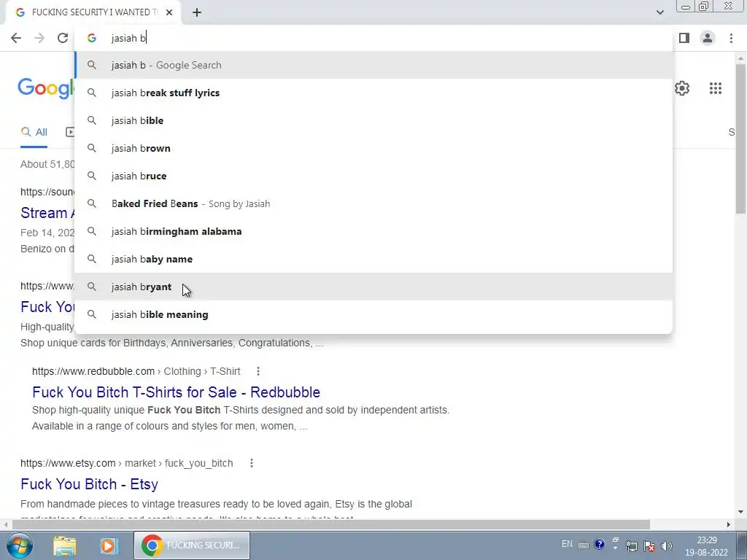This screenshot has width=747, height=560.
Task: Choose 'jasiah baby name' suggestion
Action: click(x=373, y=259)
